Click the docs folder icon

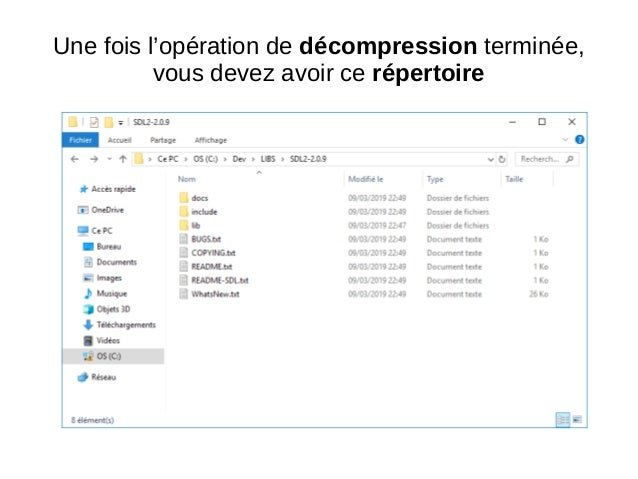(x=184, y=198)
